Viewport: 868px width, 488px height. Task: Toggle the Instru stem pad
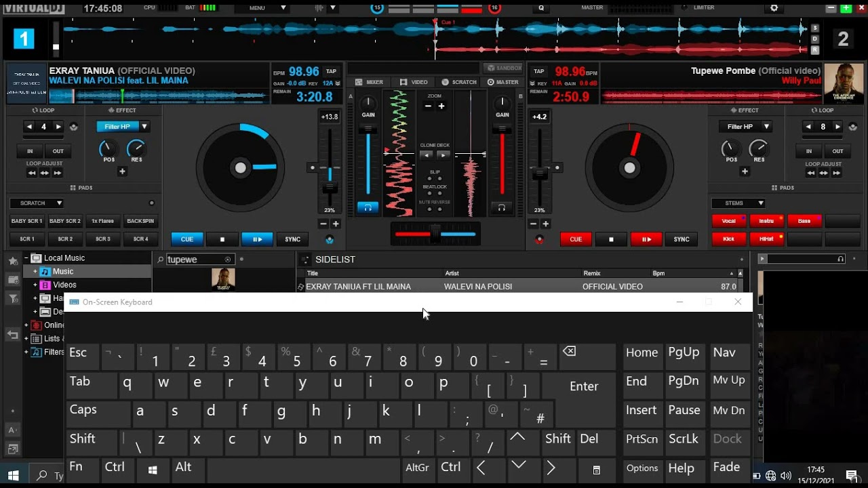(766, 221)
